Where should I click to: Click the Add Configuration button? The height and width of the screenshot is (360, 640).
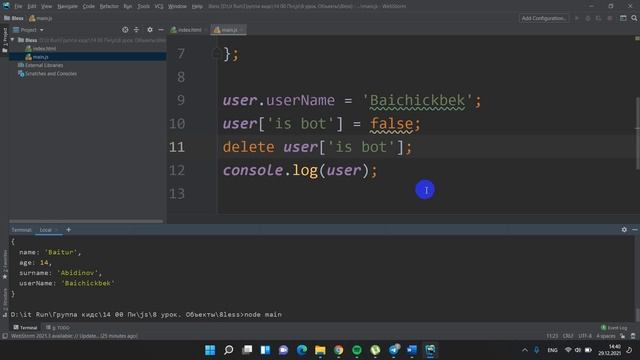544,18
